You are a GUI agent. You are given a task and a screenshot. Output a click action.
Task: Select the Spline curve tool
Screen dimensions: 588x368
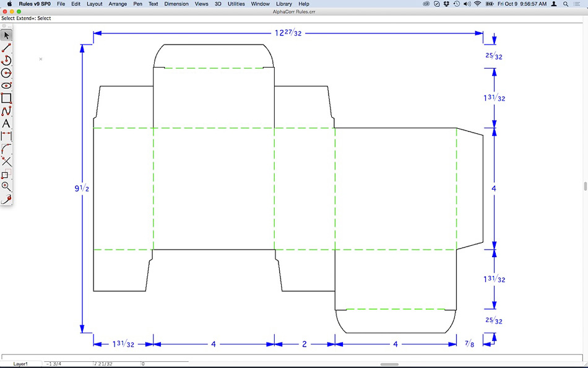[6, 111]
